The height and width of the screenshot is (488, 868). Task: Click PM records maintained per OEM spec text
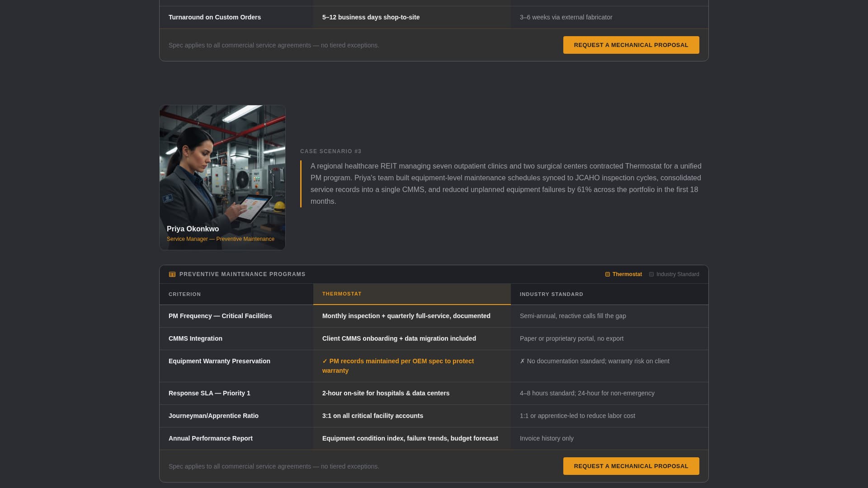click(x=398, y=366)
